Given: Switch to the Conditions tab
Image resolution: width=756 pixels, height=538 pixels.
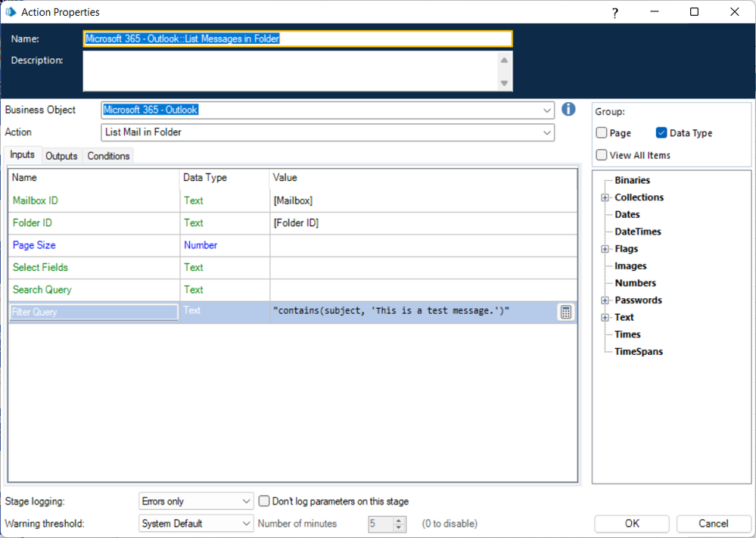Looking at the screenshot, I should (108, 156).
